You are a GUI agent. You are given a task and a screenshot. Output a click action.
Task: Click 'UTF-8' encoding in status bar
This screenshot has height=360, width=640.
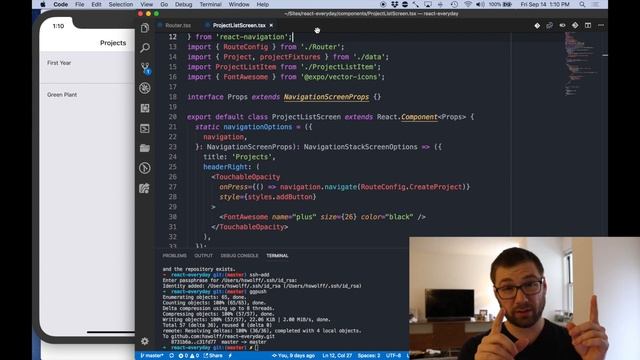click(x=393, y=356)
